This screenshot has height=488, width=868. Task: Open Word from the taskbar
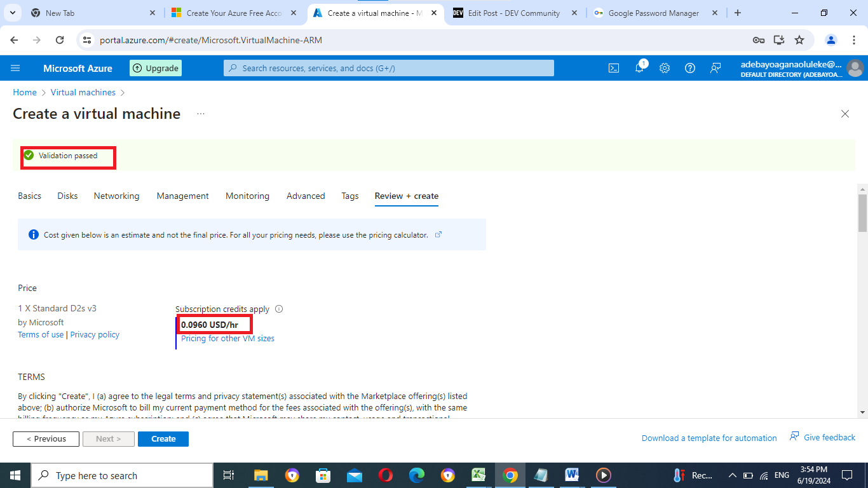point(572,475)
